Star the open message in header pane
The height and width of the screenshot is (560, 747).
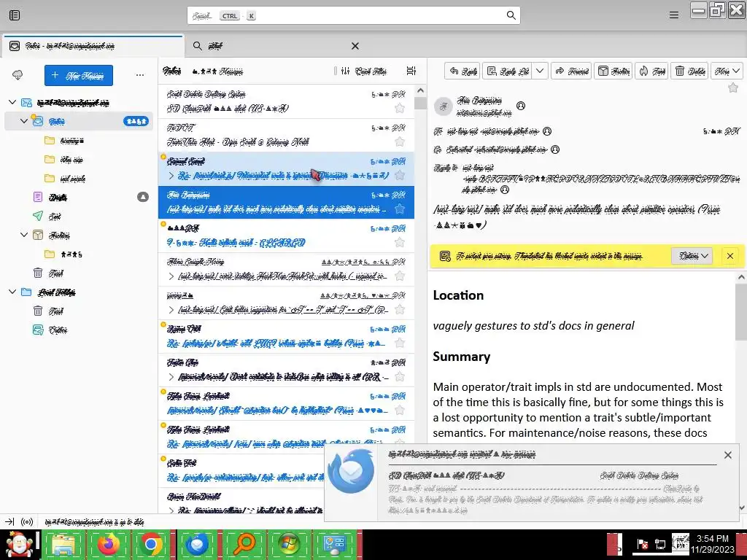click(733, 87)
